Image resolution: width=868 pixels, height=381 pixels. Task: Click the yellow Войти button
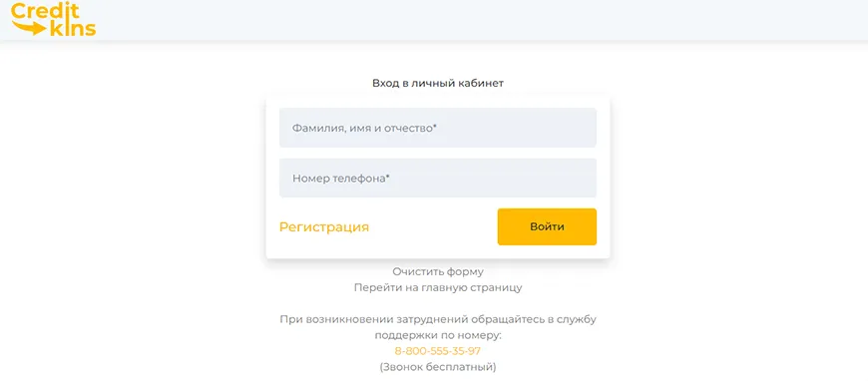[547, 226]
